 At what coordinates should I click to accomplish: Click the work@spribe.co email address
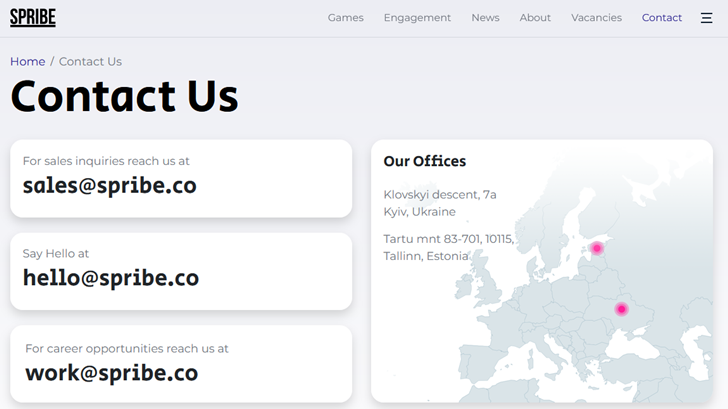pos(111,373)
